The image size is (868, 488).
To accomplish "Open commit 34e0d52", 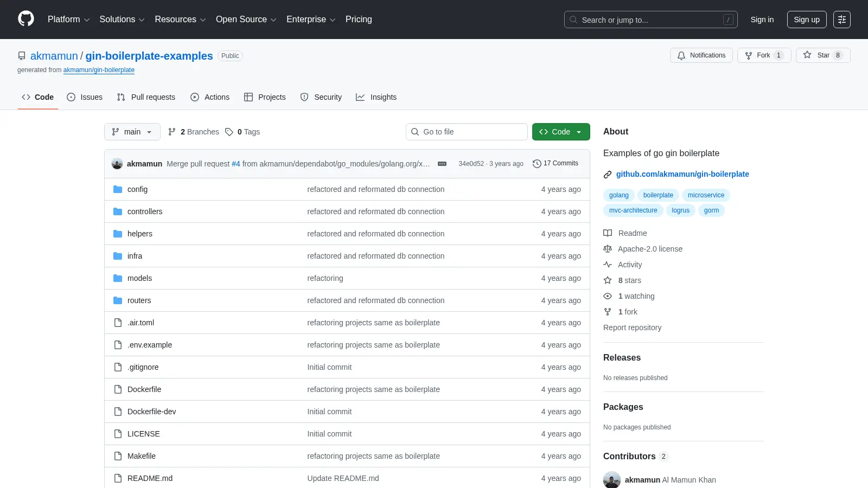I will [x=471, y=164].
